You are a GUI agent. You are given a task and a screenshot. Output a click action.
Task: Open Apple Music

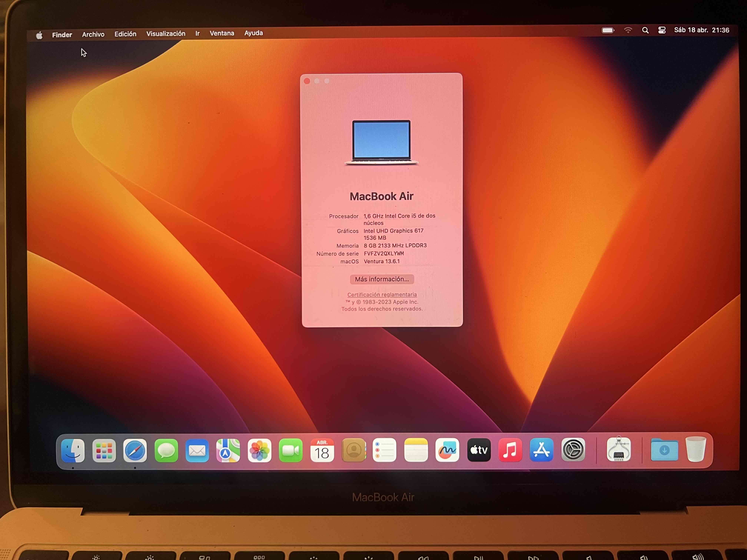(510, 450)
